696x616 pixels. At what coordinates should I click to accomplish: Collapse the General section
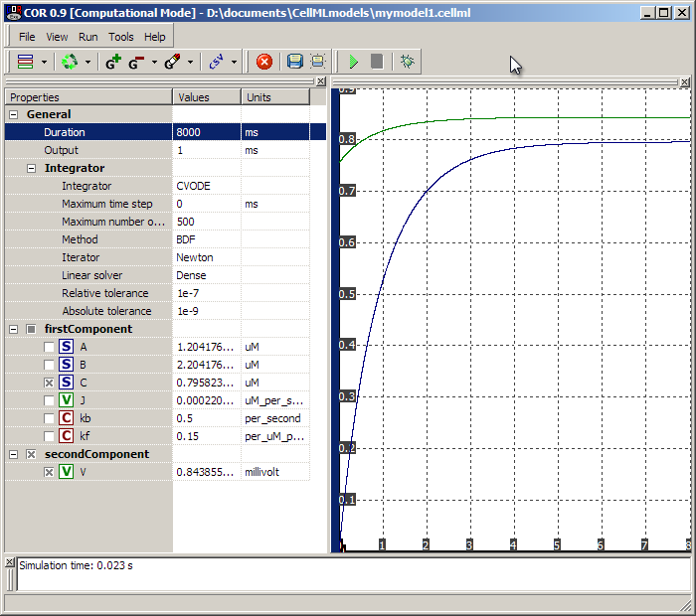pos(14,114)
